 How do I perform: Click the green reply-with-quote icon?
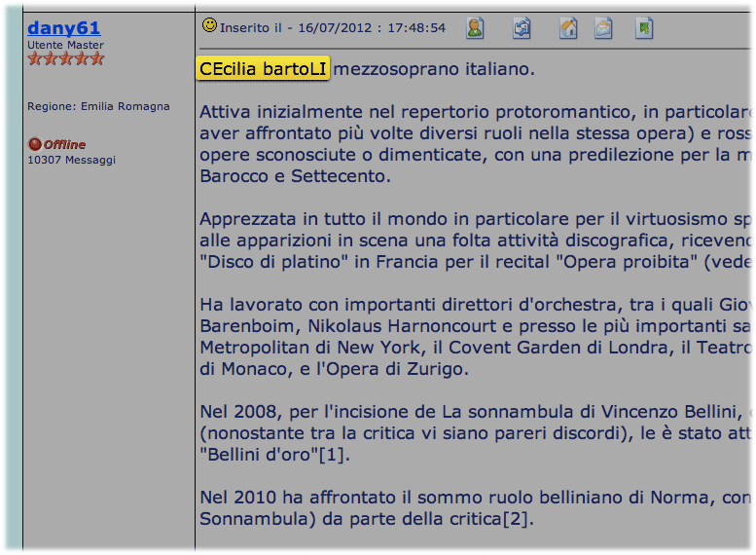644,28
